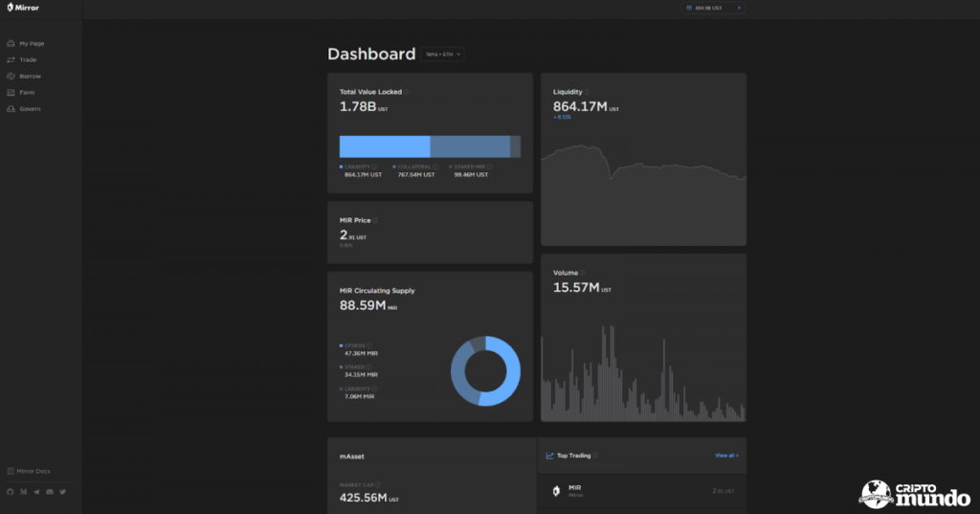
Task: Click info icon next to Liquidity title
Action: tap(586, 92)
